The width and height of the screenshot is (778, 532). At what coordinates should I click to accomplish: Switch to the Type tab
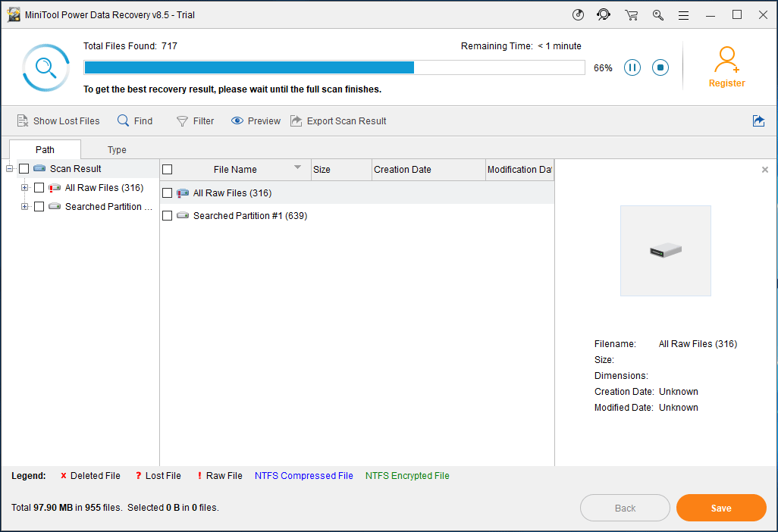point(117,150)
